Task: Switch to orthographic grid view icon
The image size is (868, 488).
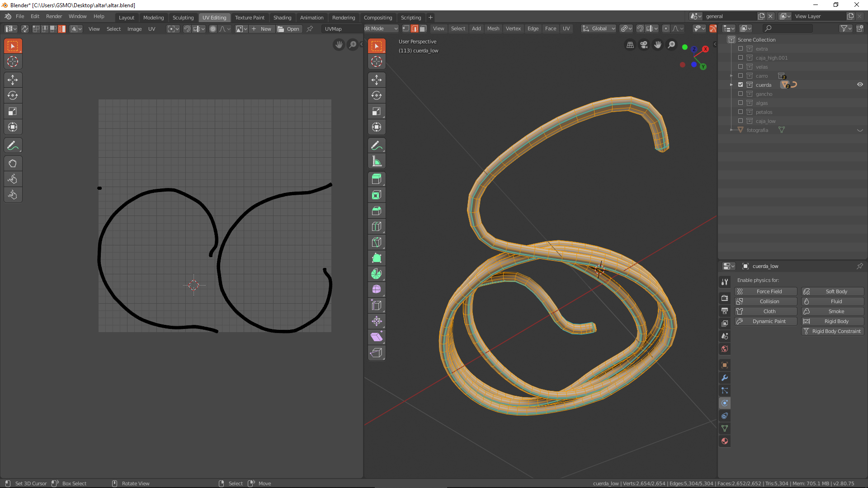Action: click(x=630, y=45)
